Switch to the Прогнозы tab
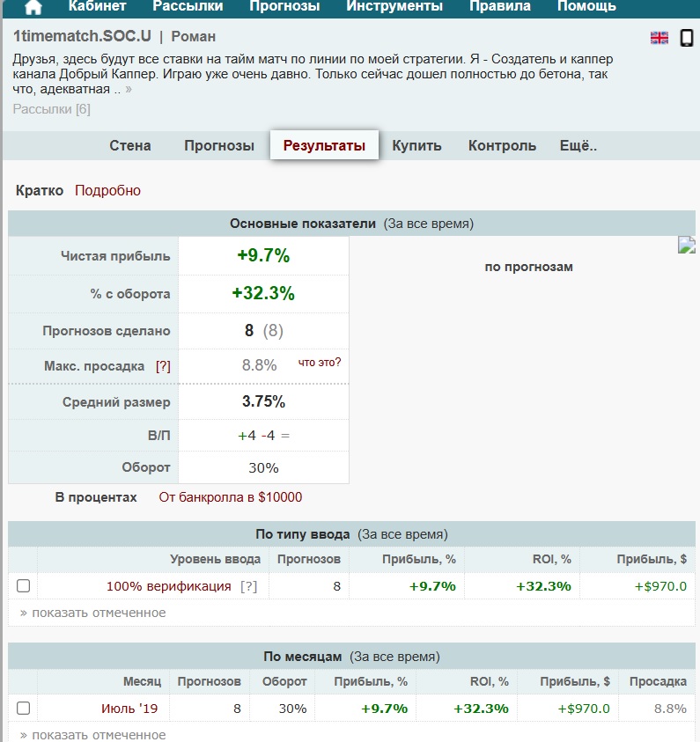 219,146
